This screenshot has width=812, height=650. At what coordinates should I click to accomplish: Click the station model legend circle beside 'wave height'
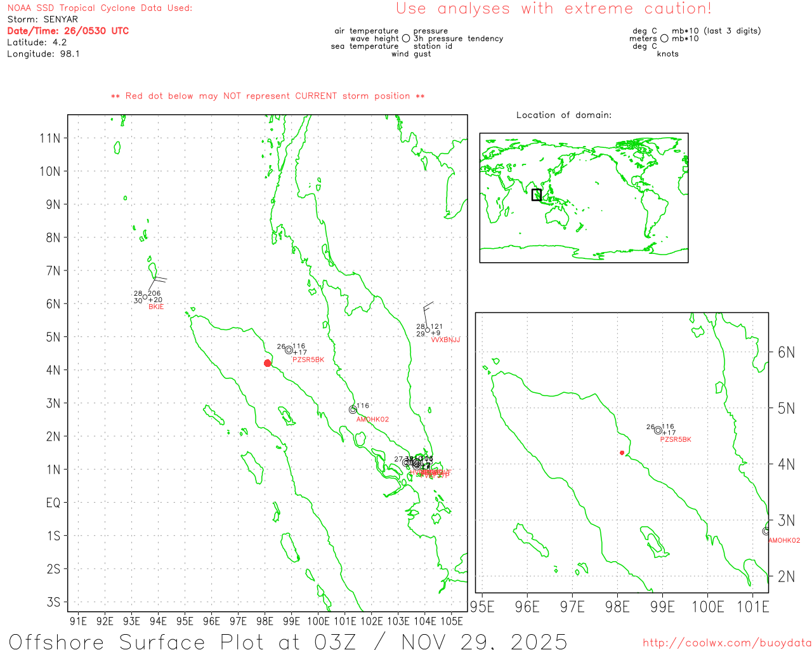[x=406, y=39]
